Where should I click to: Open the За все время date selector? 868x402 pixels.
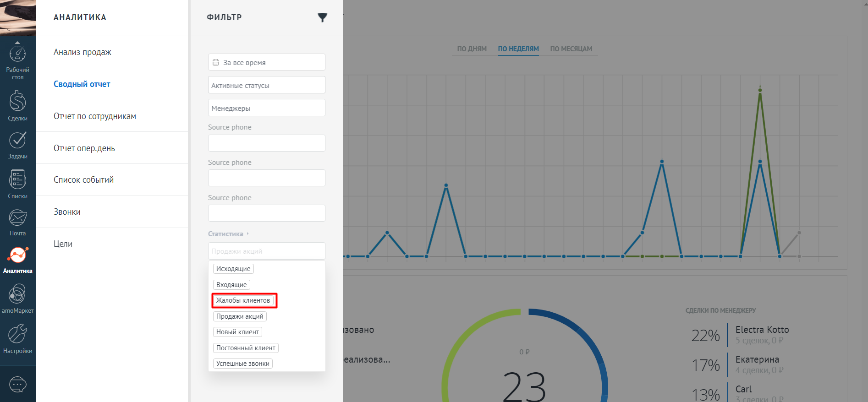(266, 62)
